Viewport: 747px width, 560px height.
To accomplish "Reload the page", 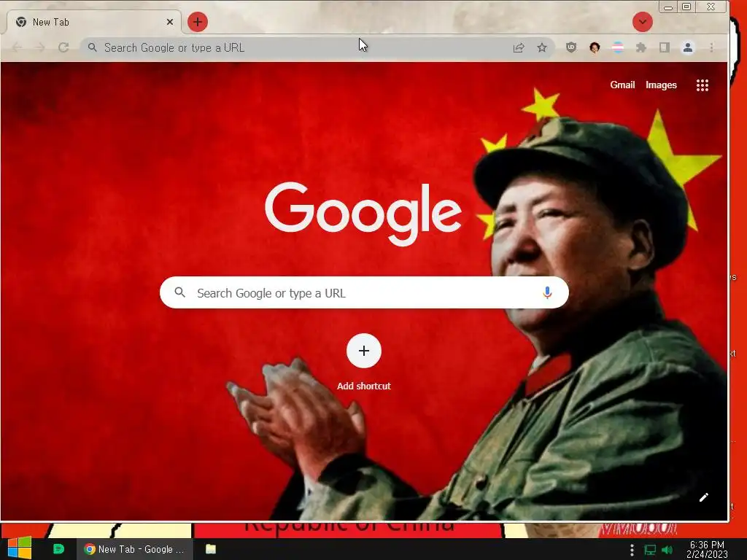I will [x=63, y=47].
